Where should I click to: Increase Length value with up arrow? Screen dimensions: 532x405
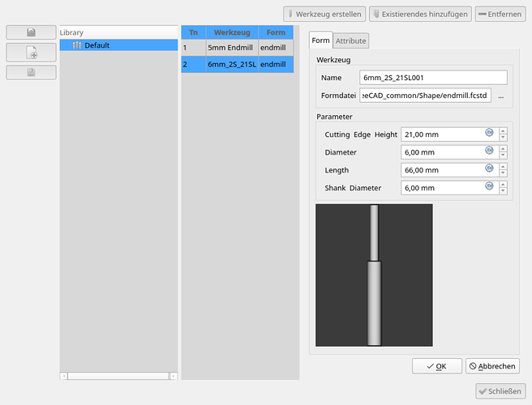(503, 166)
